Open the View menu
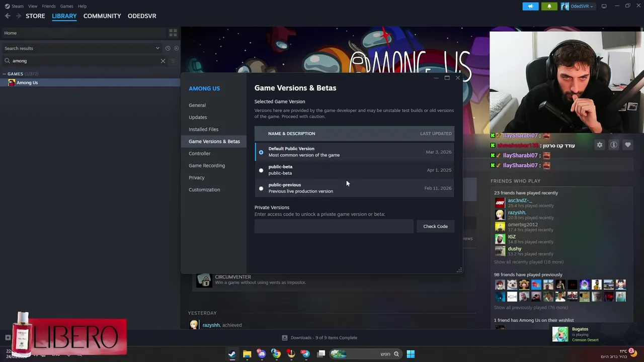Screen dimensions: 644x362 (x=33, y=6)
